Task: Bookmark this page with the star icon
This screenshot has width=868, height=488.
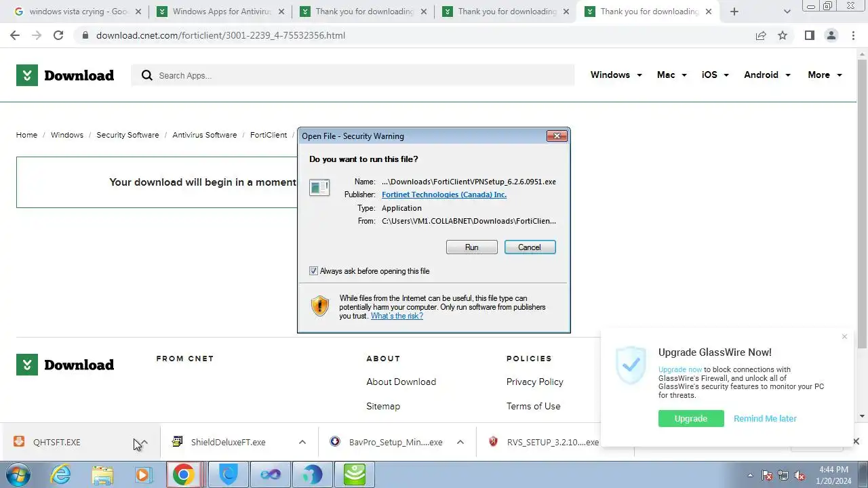Action: (783, 35)
